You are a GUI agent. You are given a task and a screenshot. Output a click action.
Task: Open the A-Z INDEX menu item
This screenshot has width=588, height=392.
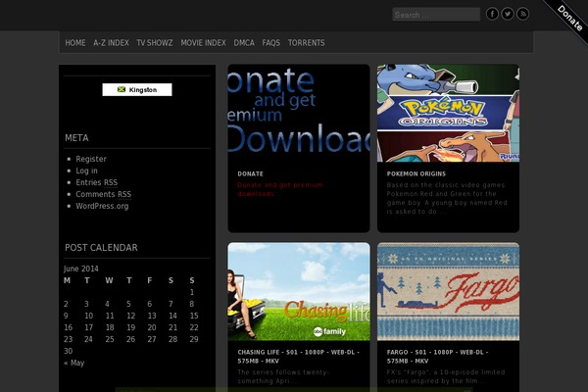coord(111,43)
